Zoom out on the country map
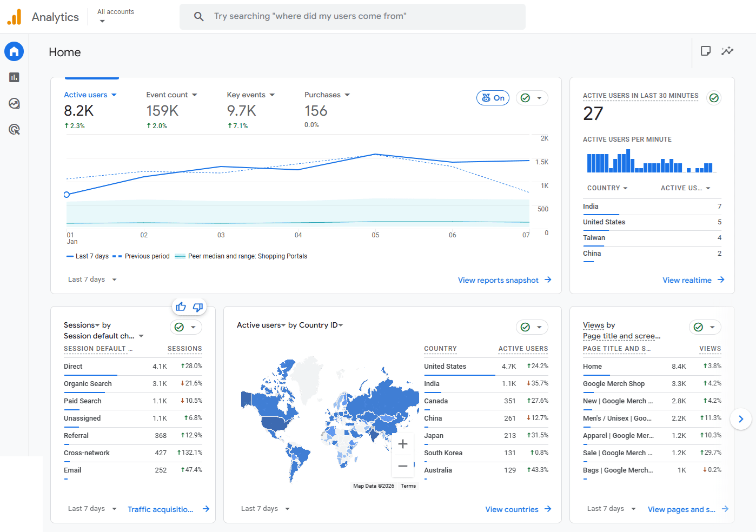 403,466
